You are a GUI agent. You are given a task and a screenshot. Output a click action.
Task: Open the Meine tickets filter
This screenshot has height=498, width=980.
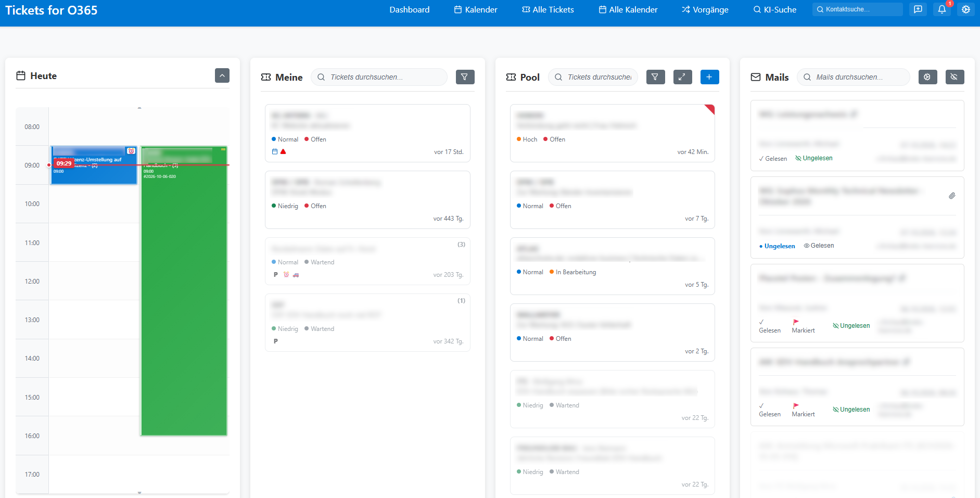tap(465, 77)
